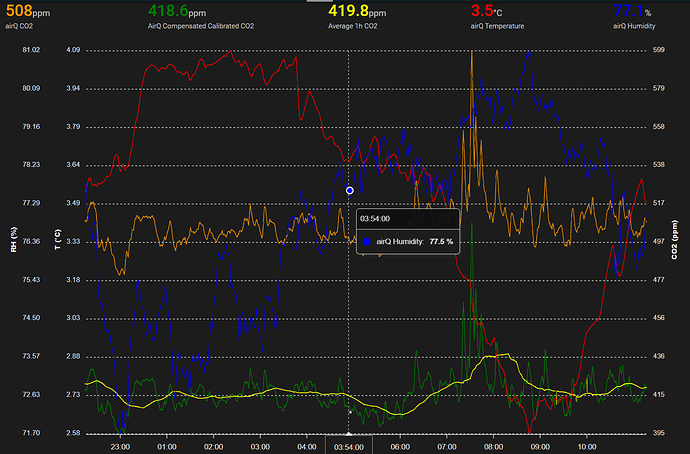Click the 77.29 humidity axis value
The height and width of the screenshot is (454, 690).
click(x=31, y=203)
